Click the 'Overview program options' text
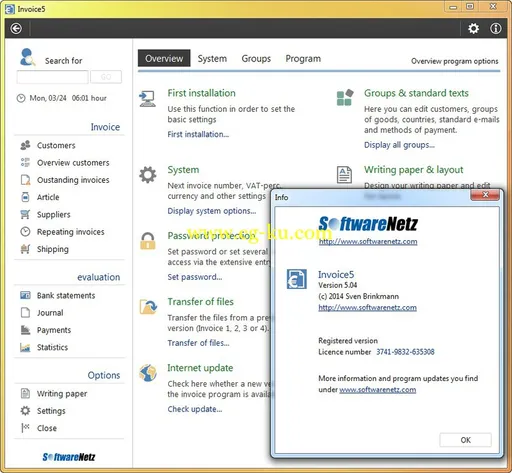Image resolution: width=512 pixels, height=473 pixels. pyautogui.click(x=455, y=61)
